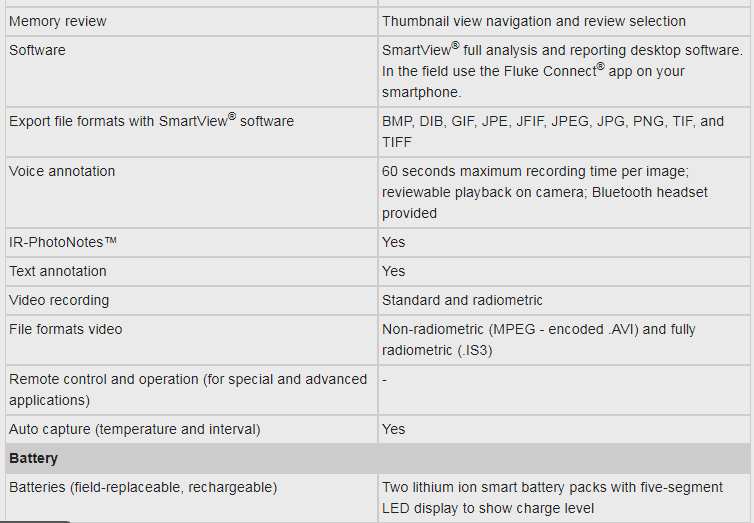The height and width of the screenshot is (523, 754).
Task: Click "Auto capture (temperature and interval)" label
Action: 135,429
